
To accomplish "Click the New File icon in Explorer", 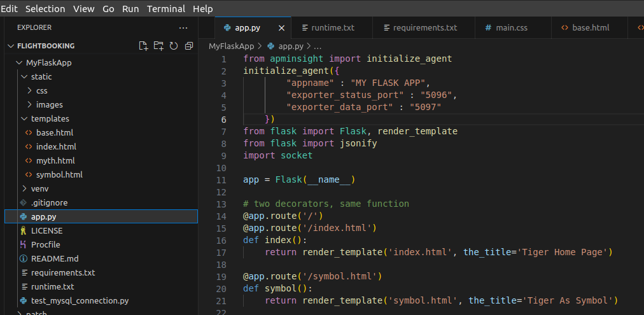I will coord(143,46).
